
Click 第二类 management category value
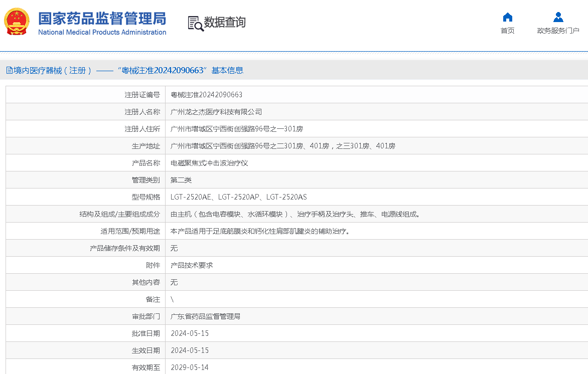click(x=181, y=180)
